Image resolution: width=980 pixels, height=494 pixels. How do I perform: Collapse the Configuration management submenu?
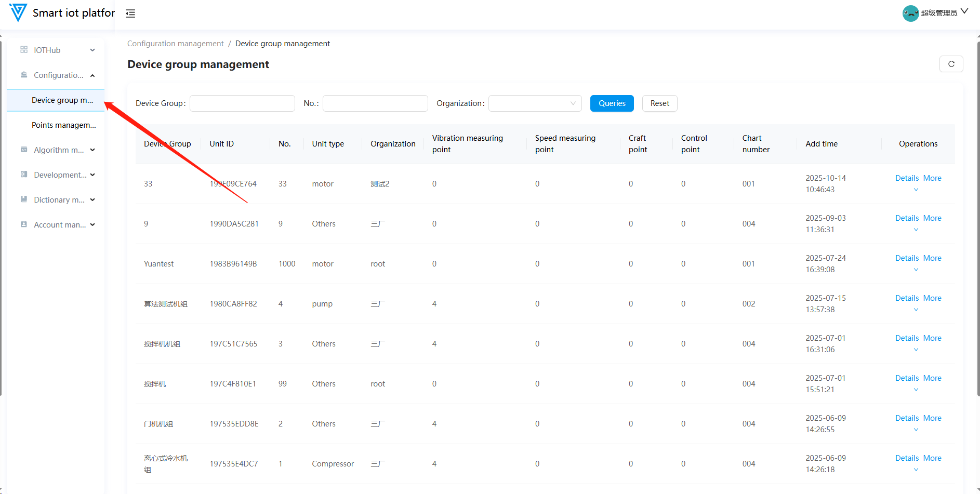[92, 75]
